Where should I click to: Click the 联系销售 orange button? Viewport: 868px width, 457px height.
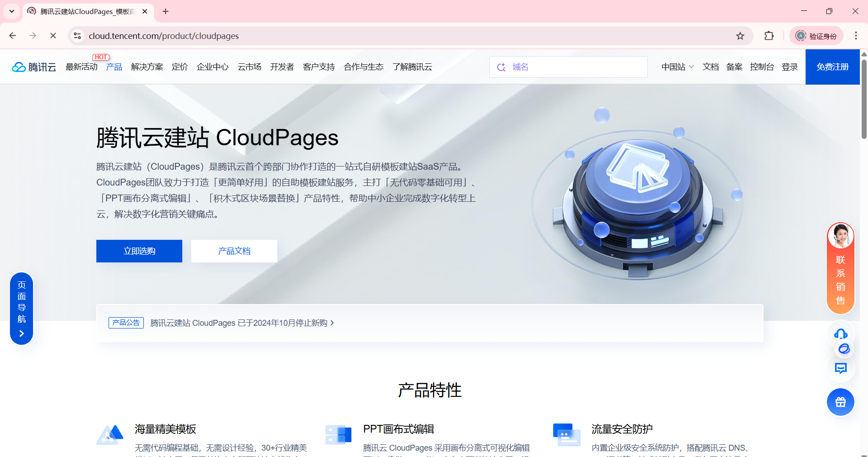(840, 268)
